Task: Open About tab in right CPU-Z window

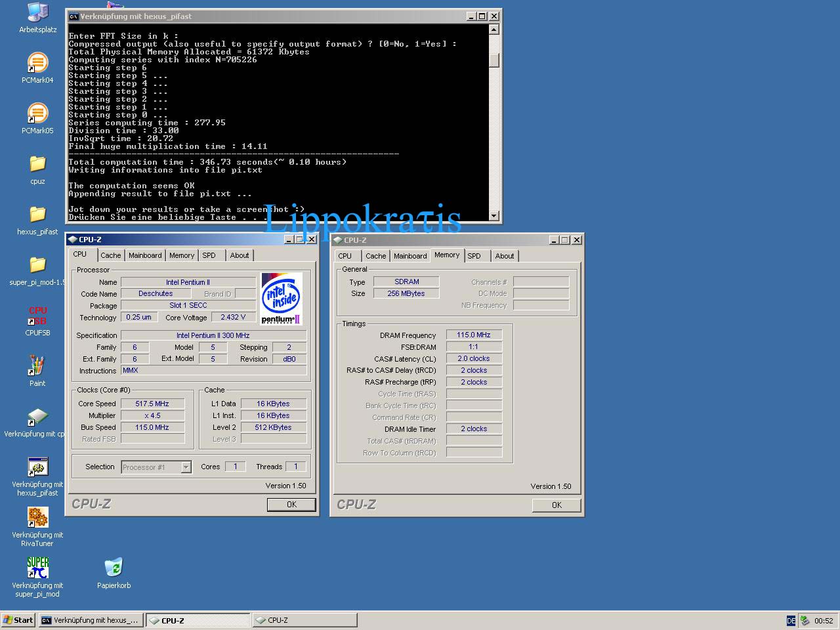Action: (505, 256)
